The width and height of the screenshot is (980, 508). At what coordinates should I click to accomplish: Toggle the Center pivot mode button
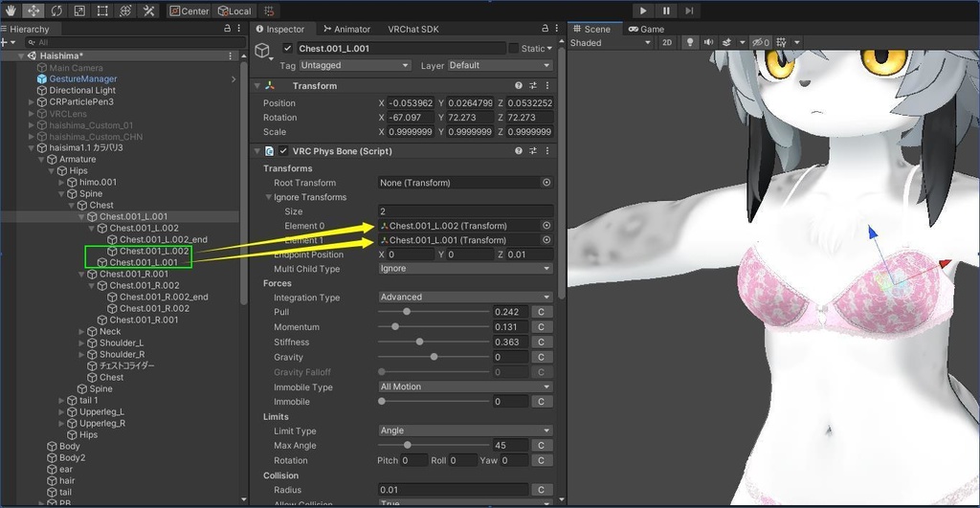coord(189,11)
